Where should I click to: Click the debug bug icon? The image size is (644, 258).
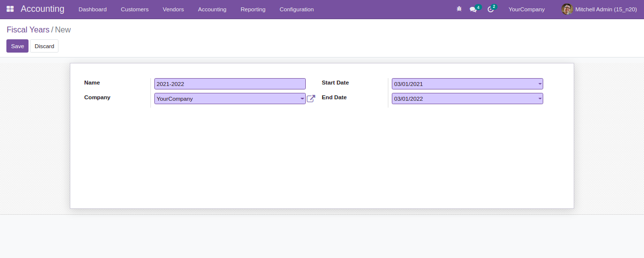pos(459,9)
